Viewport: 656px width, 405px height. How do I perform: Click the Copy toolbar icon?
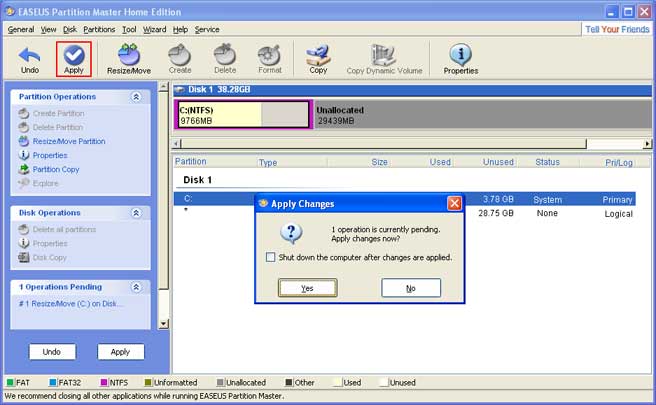pyautogui.click(x=318, y=59)
